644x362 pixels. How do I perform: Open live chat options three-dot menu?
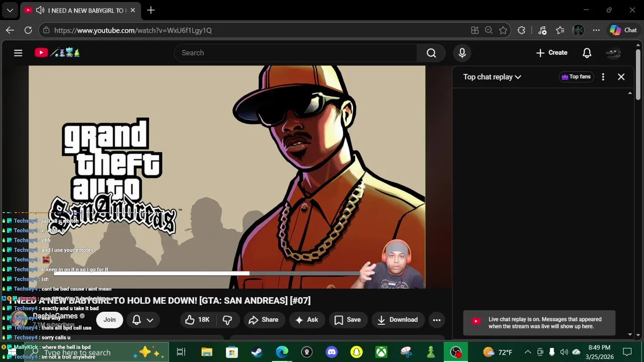tap(603, 77)
